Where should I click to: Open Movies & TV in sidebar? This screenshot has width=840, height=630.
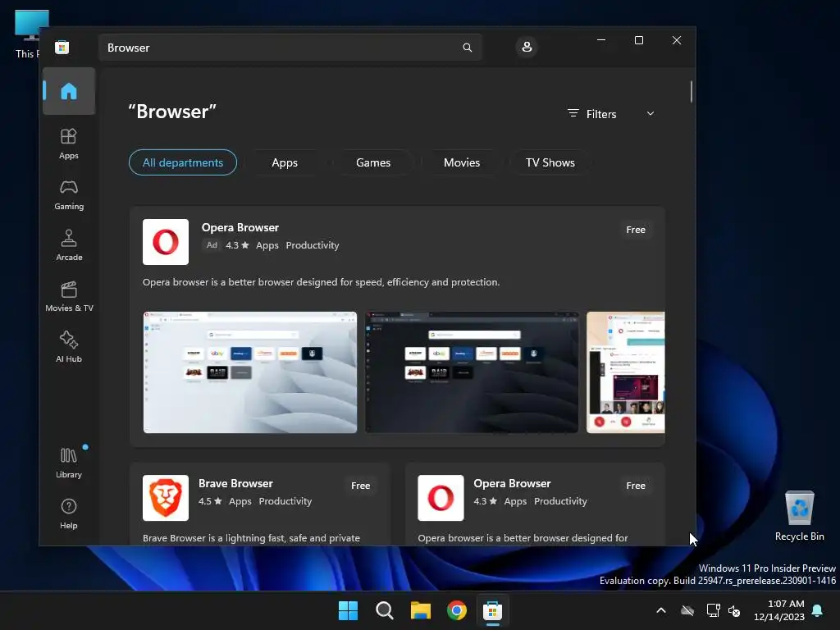[x=69, y=297]
